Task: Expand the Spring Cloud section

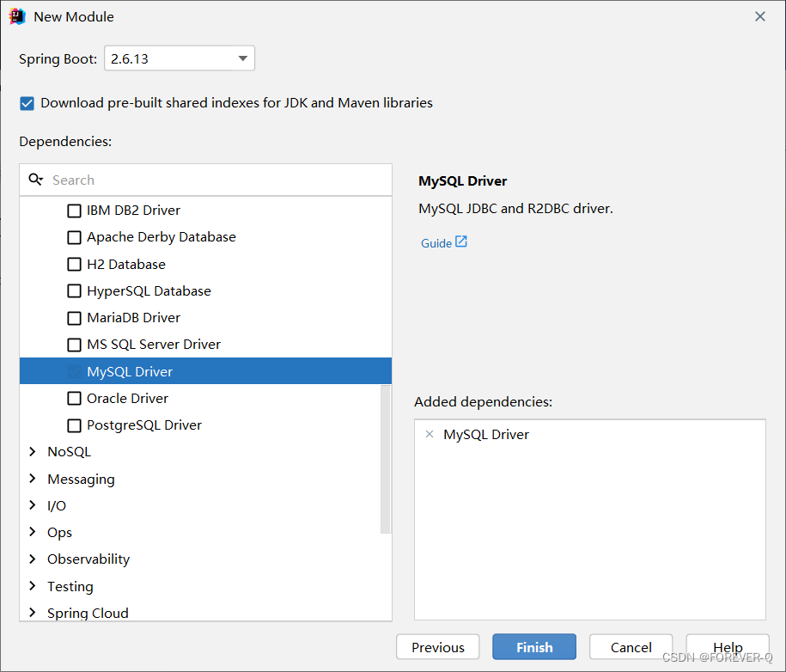Action: (x=33, y=613)
